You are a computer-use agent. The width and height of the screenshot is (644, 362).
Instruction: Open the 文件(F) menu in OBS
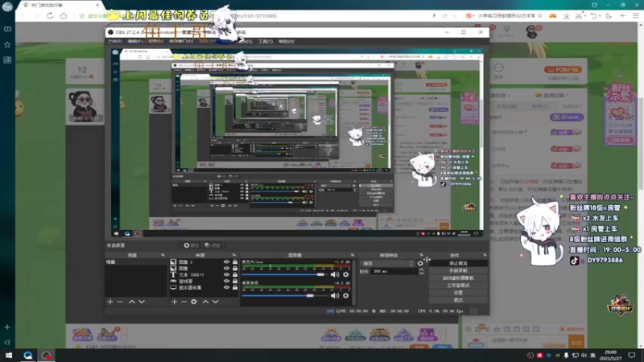click(114, 42)
